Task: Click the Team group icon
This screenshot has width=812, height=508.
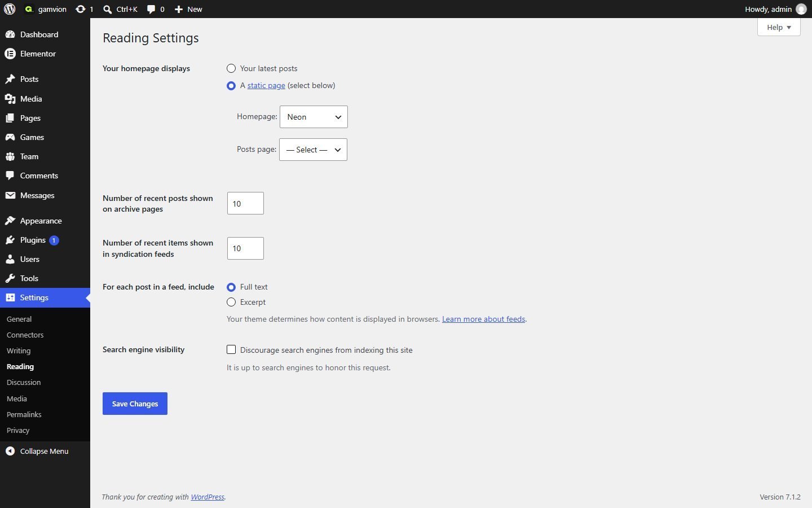Action: (10, 156)
